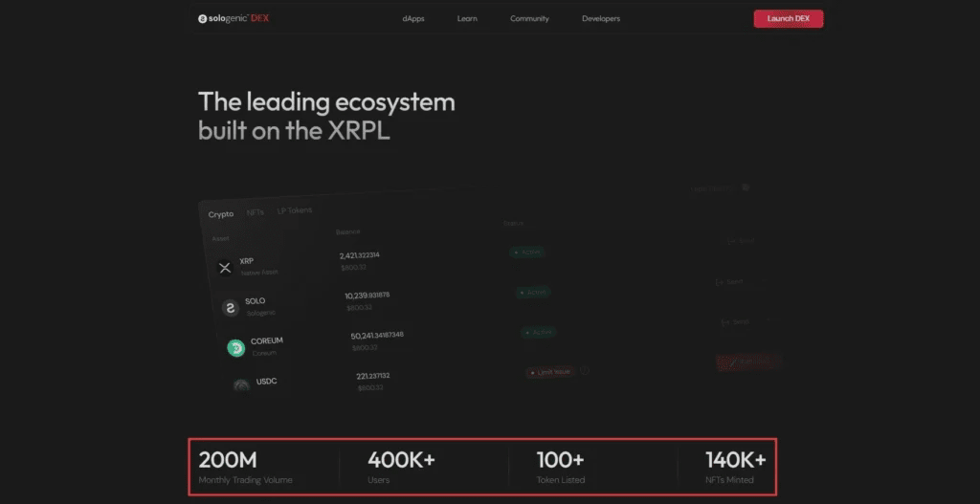Click the 'Native Asset' label under XRP
980x504 pixels.
[259, 273]
